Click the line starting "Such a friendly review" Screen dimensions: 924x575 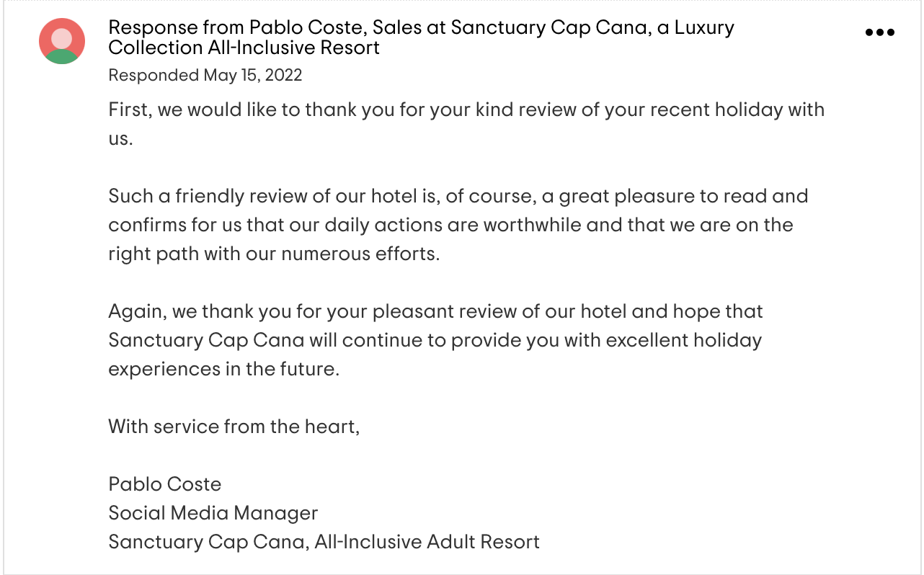[458, 196]
